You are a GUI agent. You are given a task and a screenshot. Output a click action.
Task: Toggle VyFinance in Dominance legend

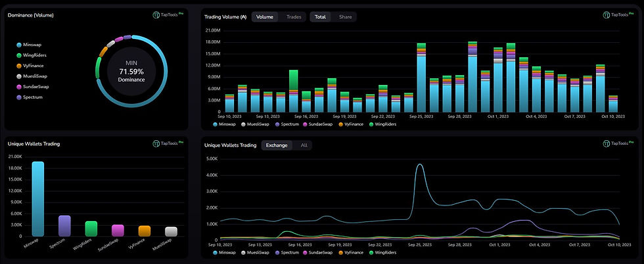[x=30, y=66]
